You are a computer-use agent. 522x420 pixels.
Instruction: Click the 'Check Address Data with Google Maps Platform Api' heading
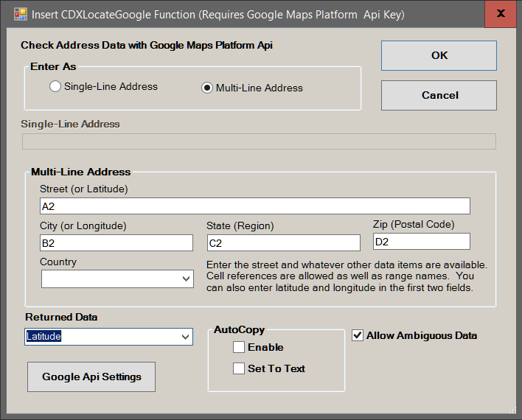(x=147, y=45)
